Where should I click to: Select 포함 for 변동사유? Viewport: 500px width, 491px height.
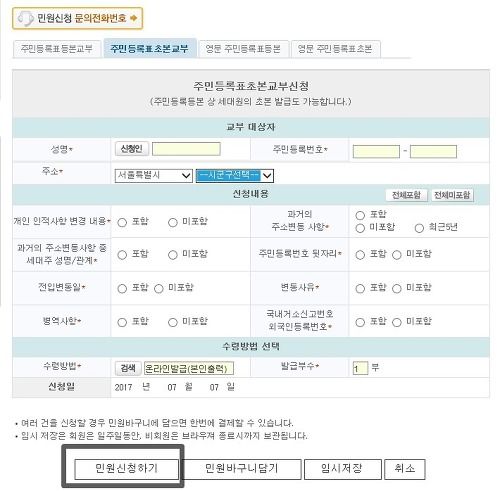click(360, 288)
